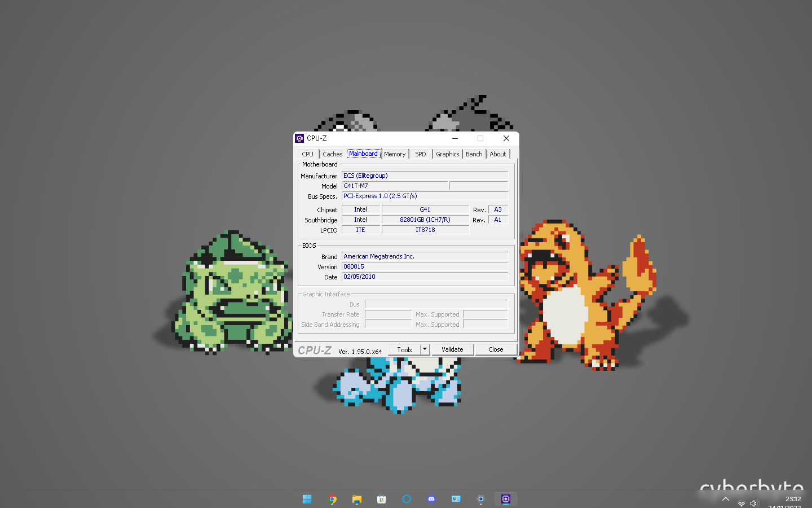Close the CPU-Z window with X
812x508 pixels.
(506, 138)
